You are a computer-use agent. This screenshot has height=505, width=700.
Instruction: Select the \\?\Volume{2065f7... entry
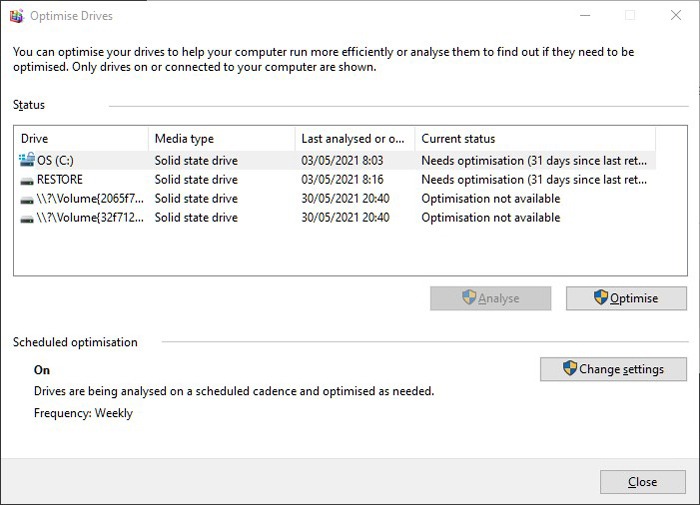coord(90,199)
